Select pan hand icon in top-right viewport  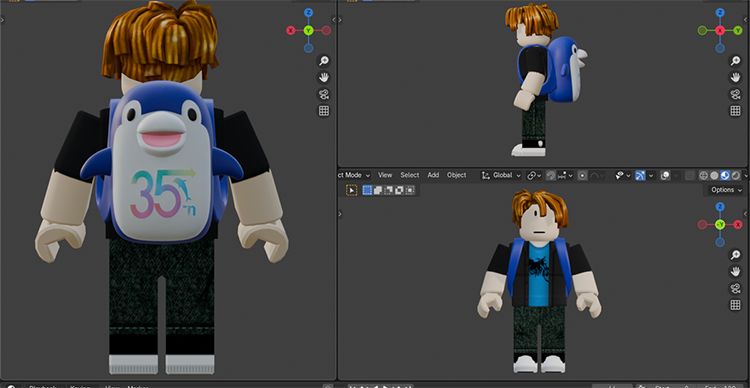pyautogui.click(x=735, y=78)
